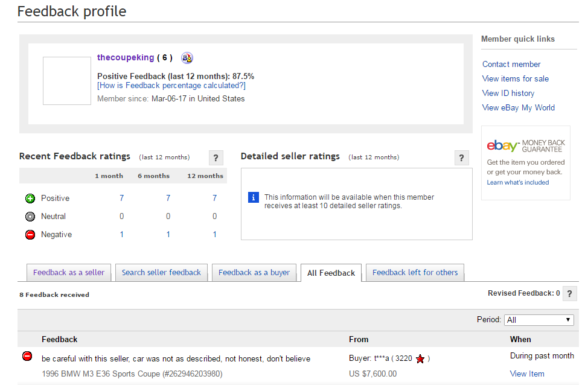Screen dimensions: 588x385
Task: Open the Search seller feedback tab
Action: (x=161, y=273)
